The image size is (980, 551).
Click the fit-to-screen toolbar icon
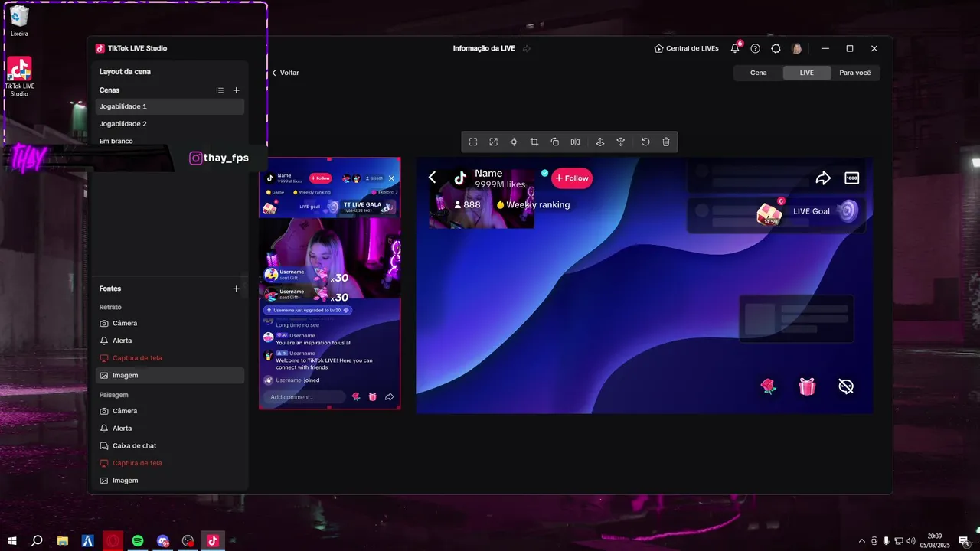[473, 142]
